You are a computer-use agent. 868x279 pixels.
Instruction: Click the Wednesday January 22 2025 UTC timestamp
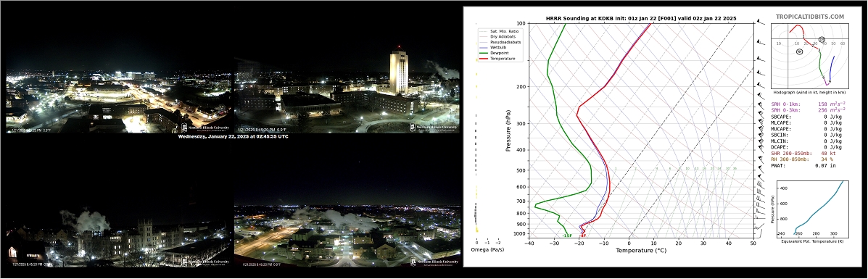pyautogui.click(x=233, y=136)
